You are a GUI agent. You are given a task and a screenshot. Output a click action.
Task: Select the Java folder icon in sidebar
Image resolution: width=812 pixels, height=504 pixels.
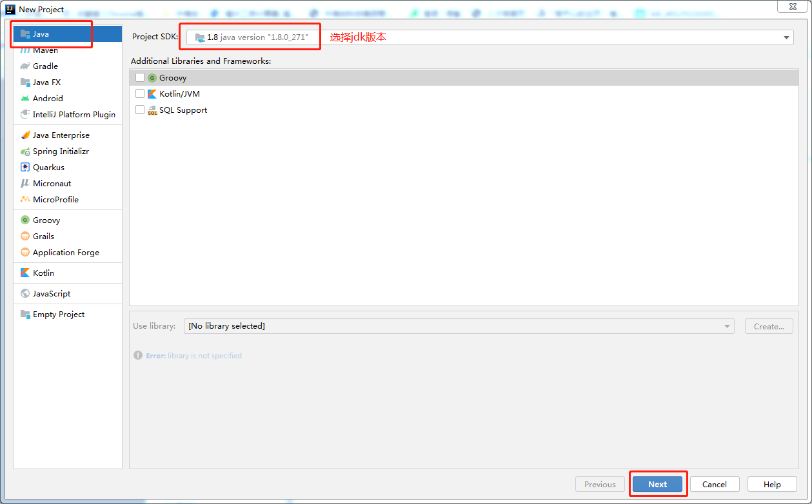25,34
